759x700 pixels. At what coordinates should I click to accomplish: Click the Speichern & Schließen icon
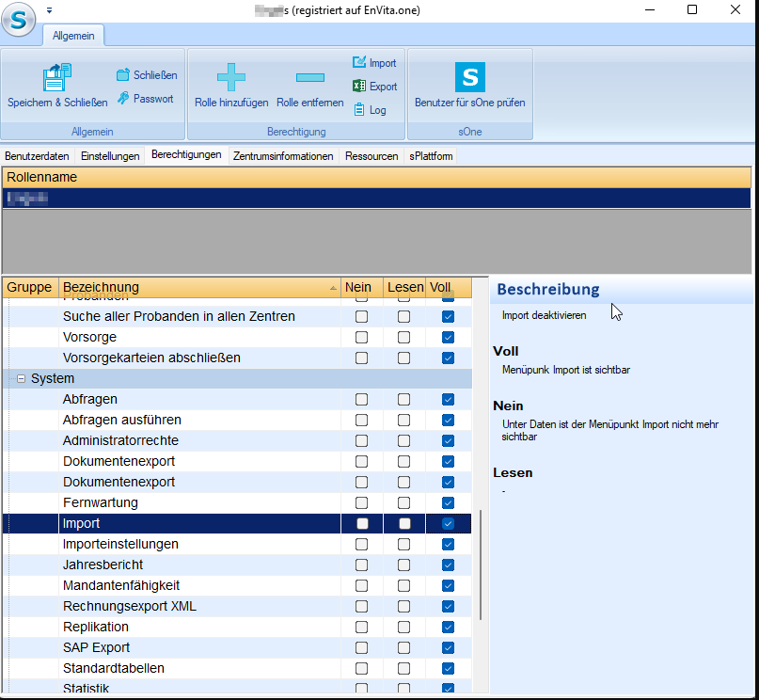57,78
